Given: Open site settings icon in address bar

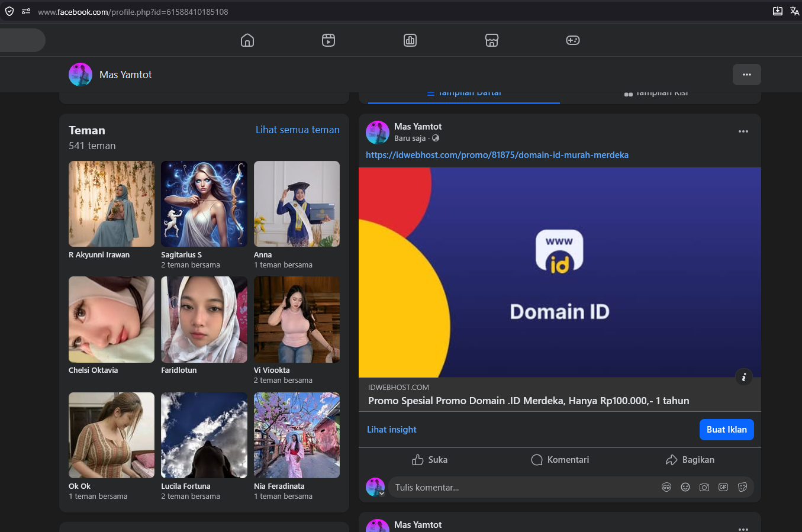Looking at the screenshot, I should tap(26, 11).
